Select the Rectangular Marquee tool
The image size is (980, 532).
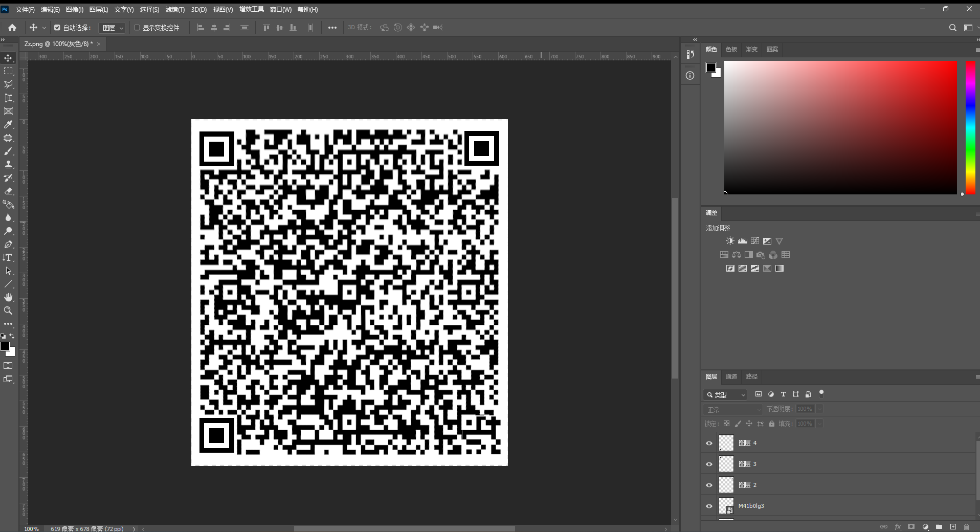pyautogui.click(x=8, y=71)
